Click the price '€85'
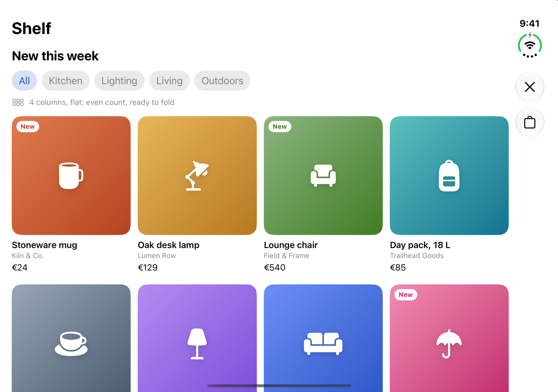 click(398, 268)
